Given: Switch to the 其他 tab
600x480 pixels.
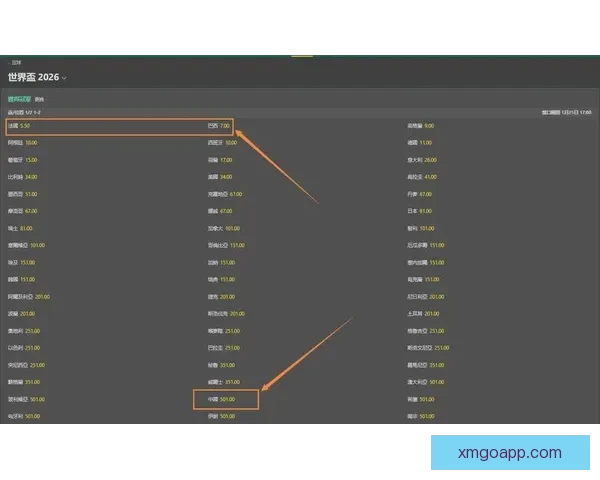Looking at the screenshot, I should (x=40, y=100).
